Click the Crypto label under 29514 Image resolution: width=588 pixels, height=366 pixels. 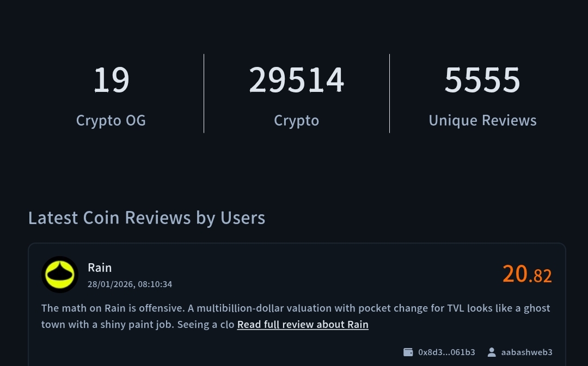click(x=297, y=120)
